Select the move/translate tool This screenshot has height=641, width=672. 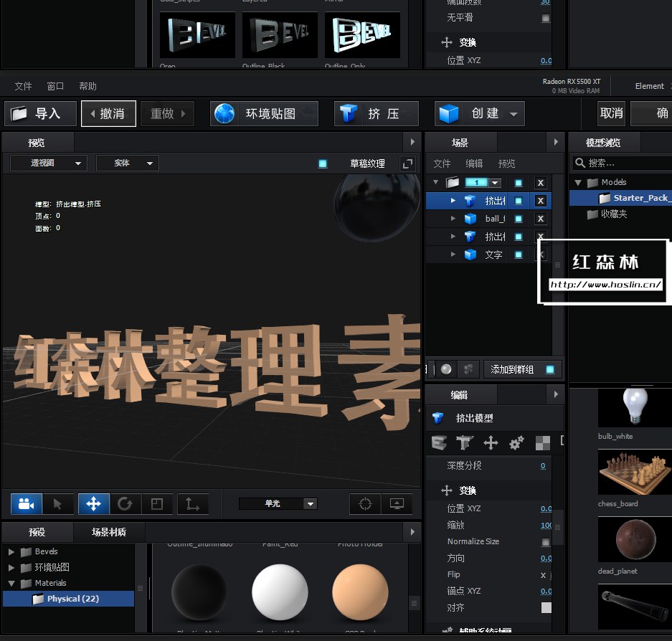coord(93,503)
